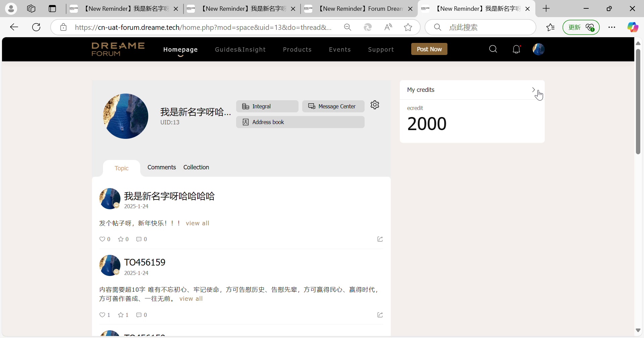Open Message Center button

(x=333, y=106)
